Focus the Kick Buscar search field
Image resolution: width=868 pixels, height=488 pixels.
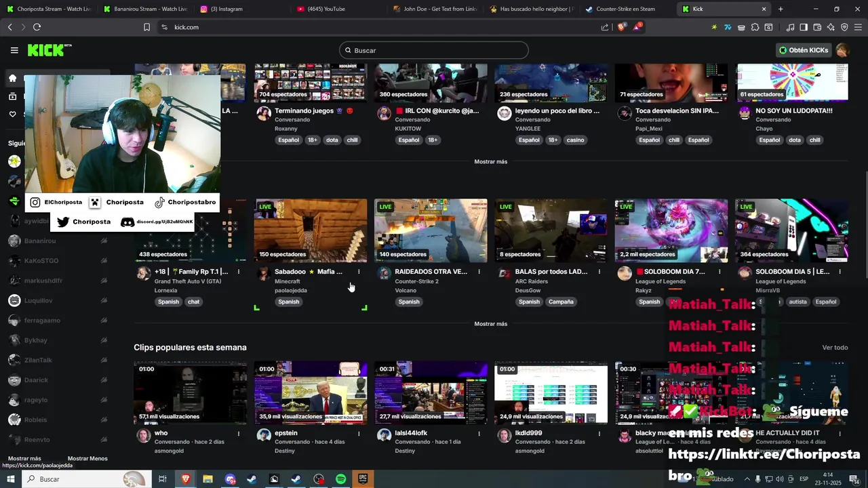click(433, 50)
